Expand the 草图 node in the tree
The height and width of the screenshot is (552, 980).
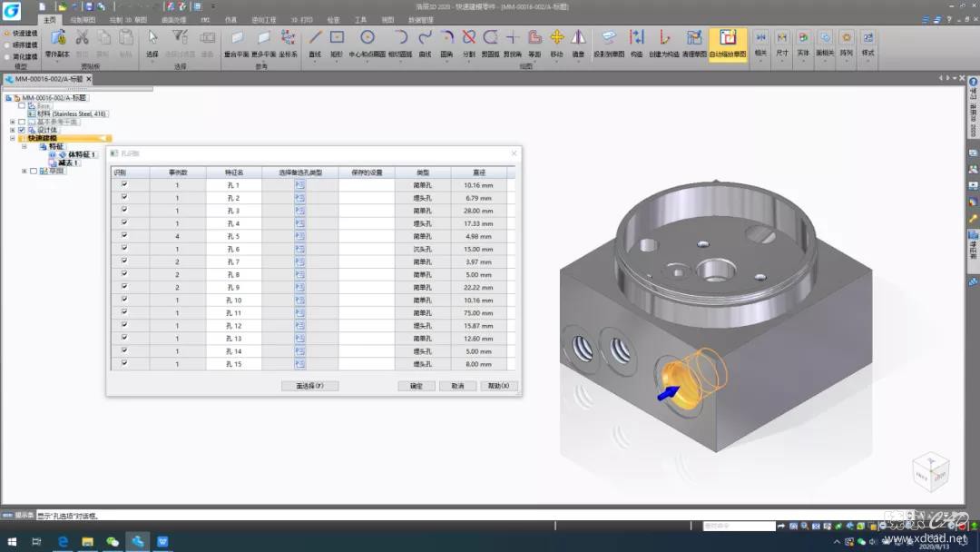point(24,171)
